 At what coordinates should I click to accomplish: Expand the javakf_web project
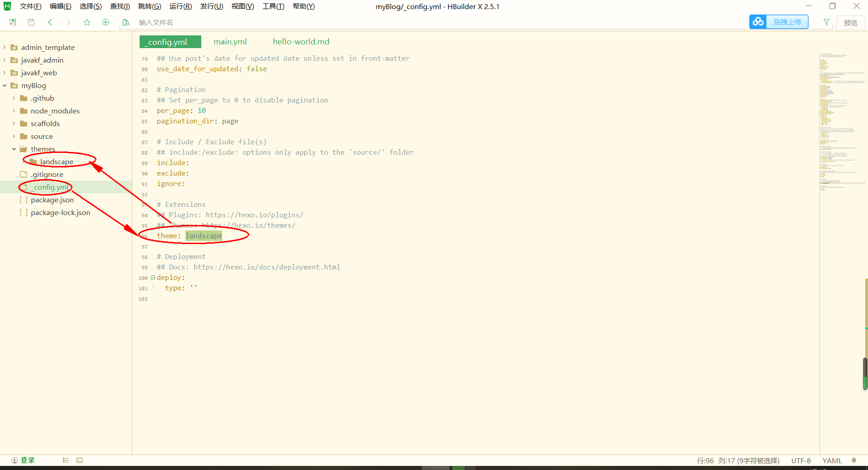[5, 73]
